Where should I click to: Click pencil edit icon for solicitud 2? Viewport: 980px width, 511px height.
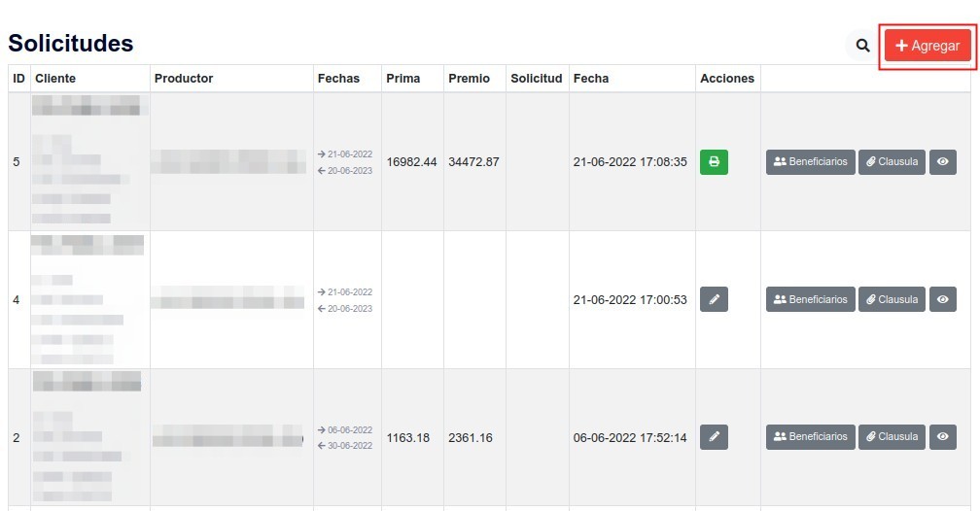click(714, 437)
